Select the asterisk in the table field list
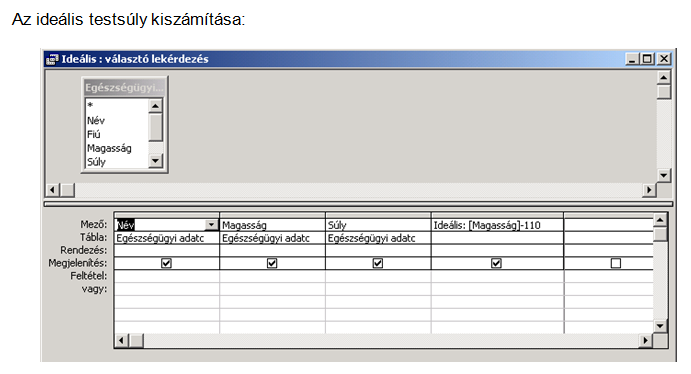This screenshot has height=374, width=691. tap(90, 106)
